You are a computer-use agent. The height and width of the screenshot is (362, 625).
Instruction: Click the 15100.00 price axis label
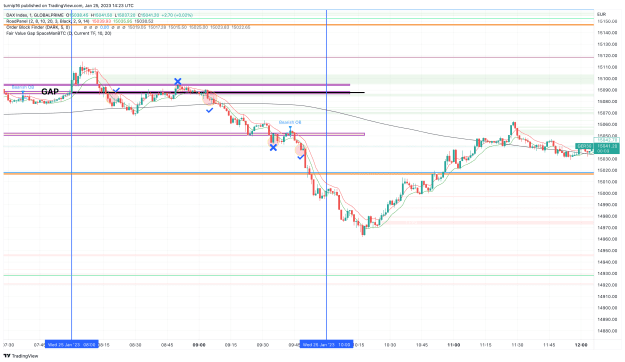click(x=607, y=79)
